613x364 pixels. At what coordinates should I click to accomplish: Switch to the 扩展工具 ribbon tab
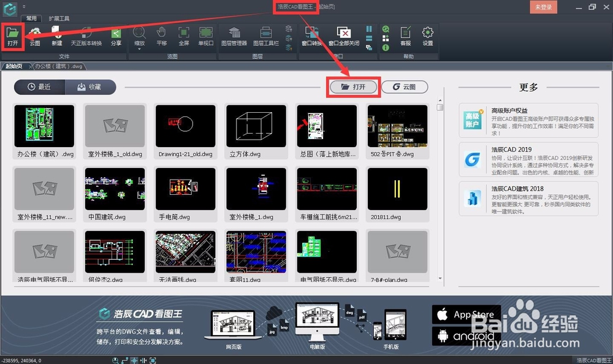pyautogui.click(x=59, y=18)
